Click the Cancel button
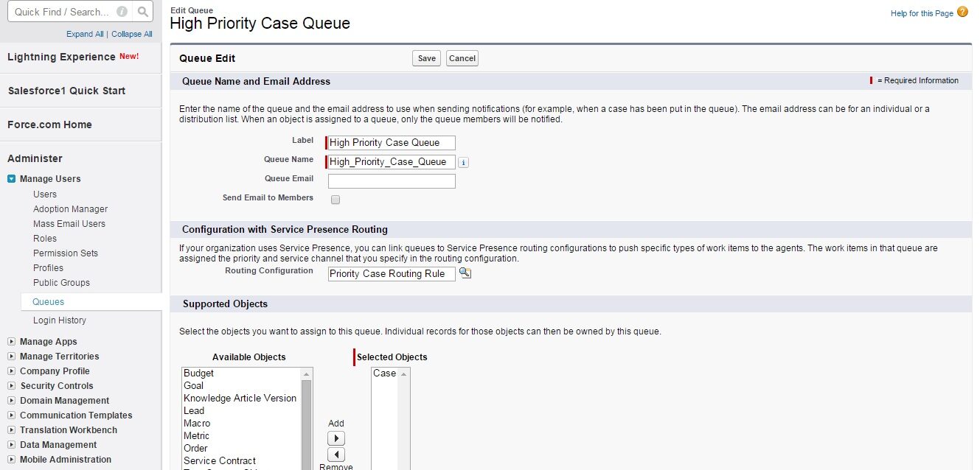980x470 pixels. click(x=462, y=59)
